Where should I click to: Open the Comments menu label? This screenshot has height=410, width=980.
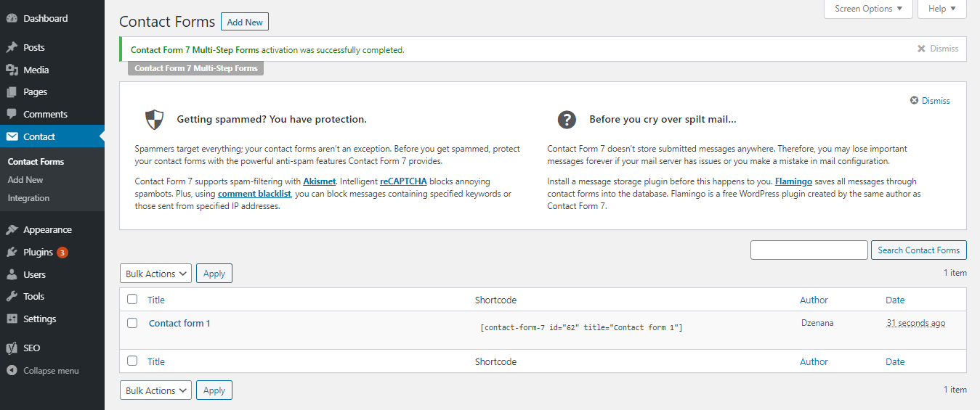(x=45, y=115)
